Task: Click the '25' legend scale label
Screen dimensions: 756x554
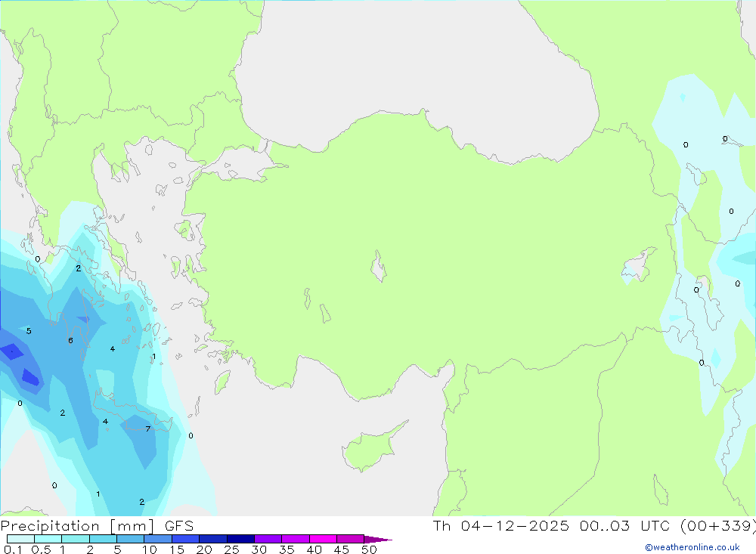Action: (231, 549)
